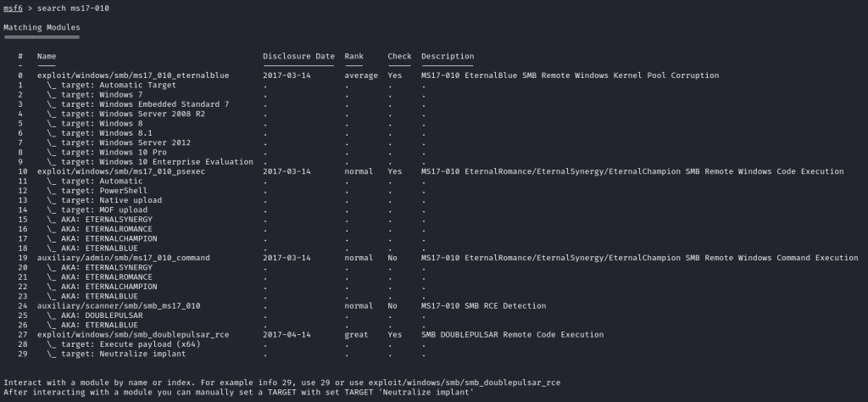Click the auxiliary/scanner/smb/smb_ms17_010 module
The width and height of the screenshot is (868, 402).
coord(119,305)
